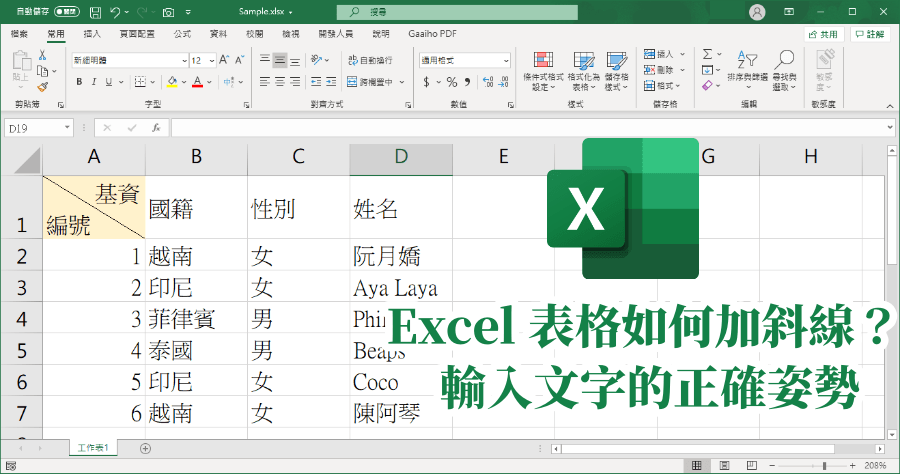This screenshot has width=900, height=474.
Task: Toggle Bold formatting
Action: coord(79,82)
